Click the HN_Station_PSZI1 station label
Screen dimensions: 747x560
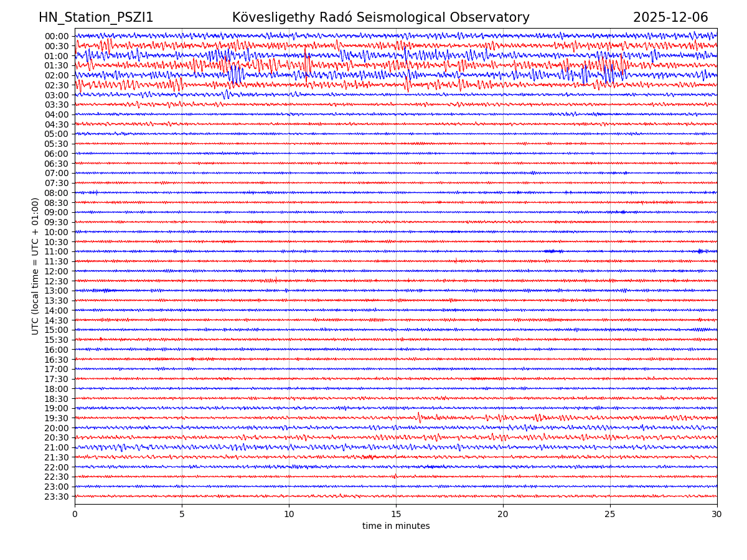[x=96, y=17]
